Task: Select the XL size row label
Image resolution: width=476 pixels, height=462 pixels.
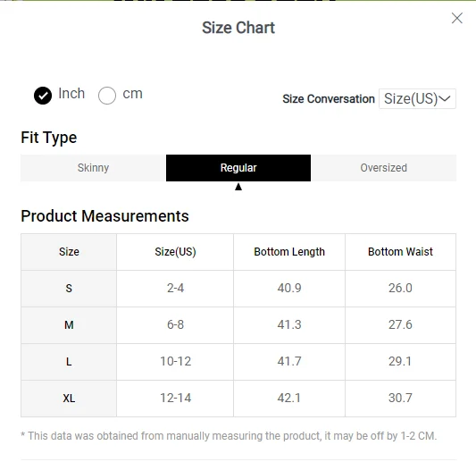Action: 69,399
